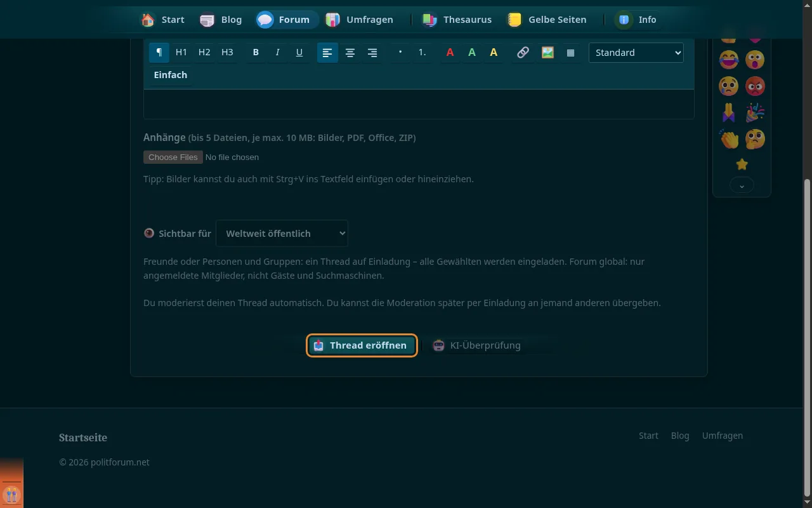This screenshot has height=508, width=812.
Task: Insert a link with the chain icon
Action: click(523, 53)
